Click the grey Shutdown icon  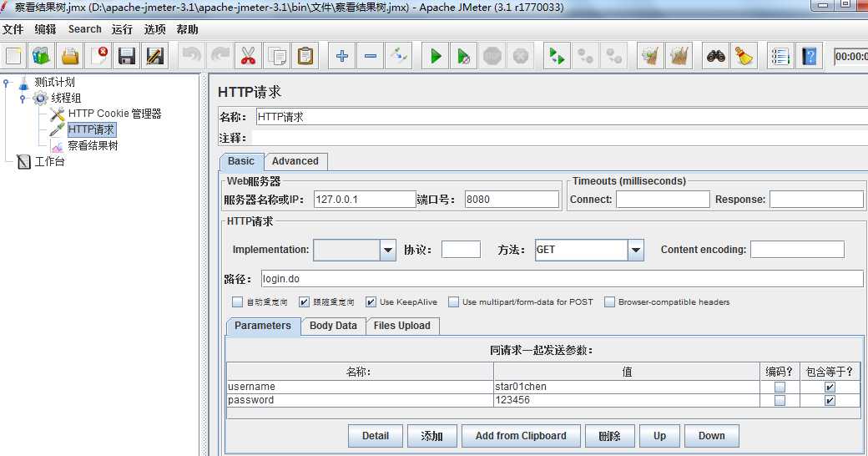pyautogui.click(x=520, y=56)
